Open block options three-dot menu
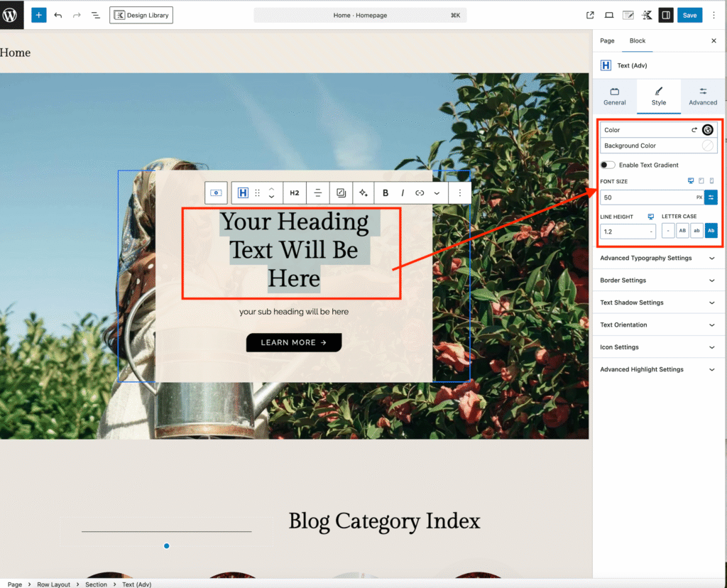727x588 pixels. [460, 192]
